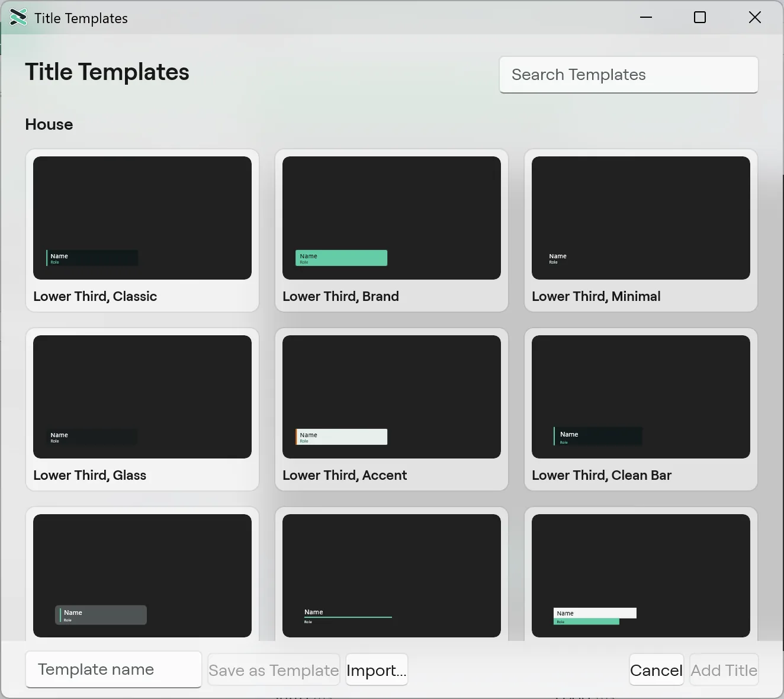784x699 pixels.
Task: Click the House section heading
Action: point(49,124)
